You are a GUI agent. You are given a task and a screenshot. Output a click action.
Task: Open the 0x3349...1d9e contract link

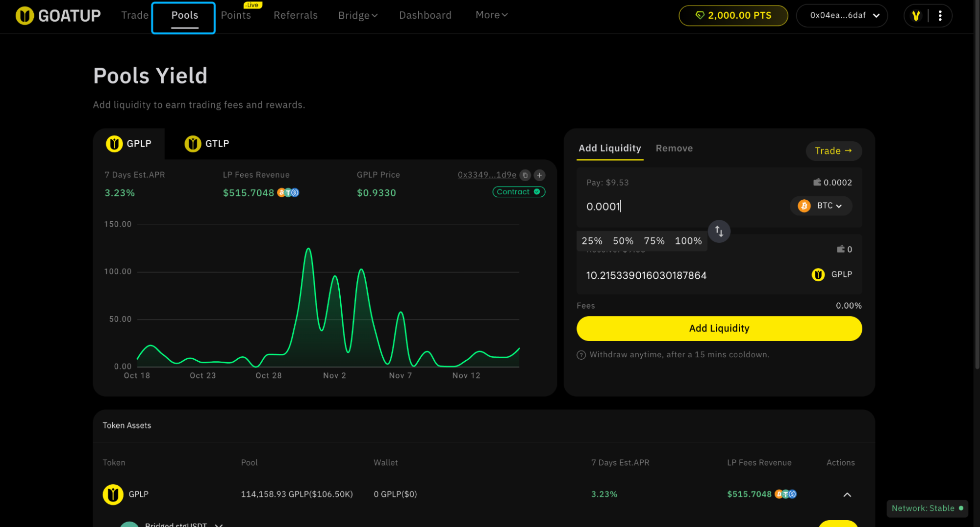(486, 175)
